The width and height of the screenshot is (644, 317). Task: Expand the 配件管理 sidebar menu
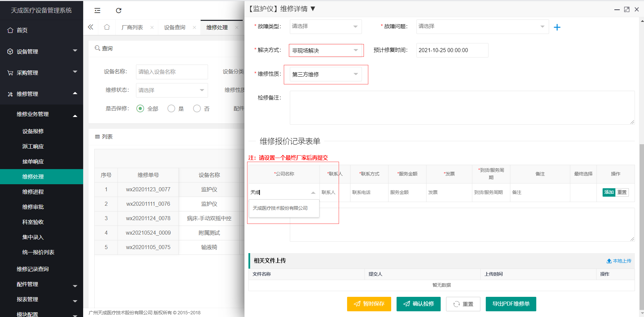coord(75,286)
